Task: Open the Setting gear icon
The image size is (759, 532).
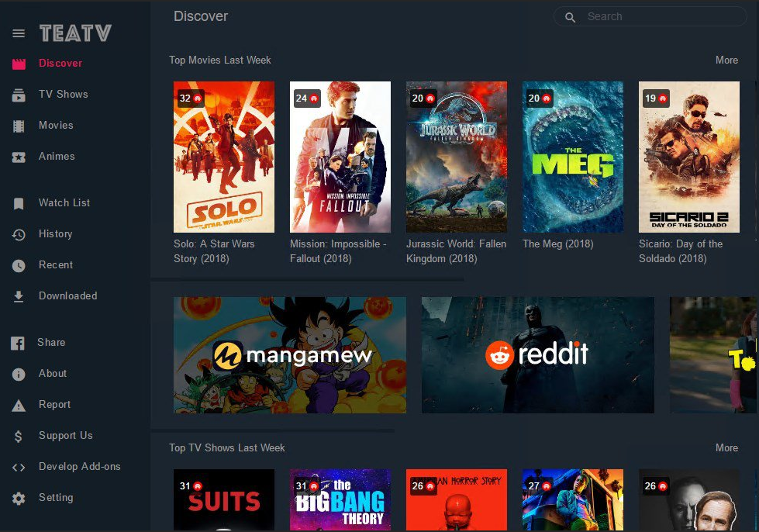Action: [x=19, y=498]
